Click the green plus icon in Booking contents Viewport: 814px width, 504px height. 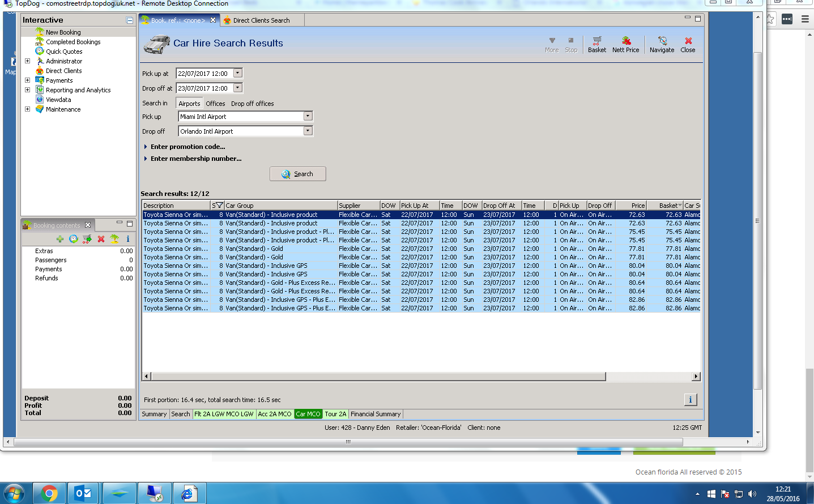(60, 239)
